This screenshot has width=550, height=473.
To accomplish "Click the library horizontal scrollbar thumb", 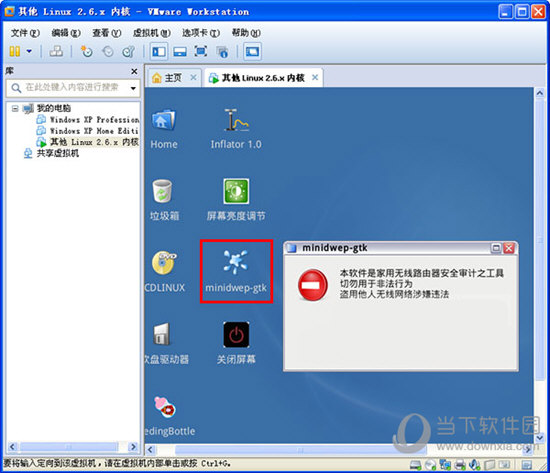I will point(69,447).
